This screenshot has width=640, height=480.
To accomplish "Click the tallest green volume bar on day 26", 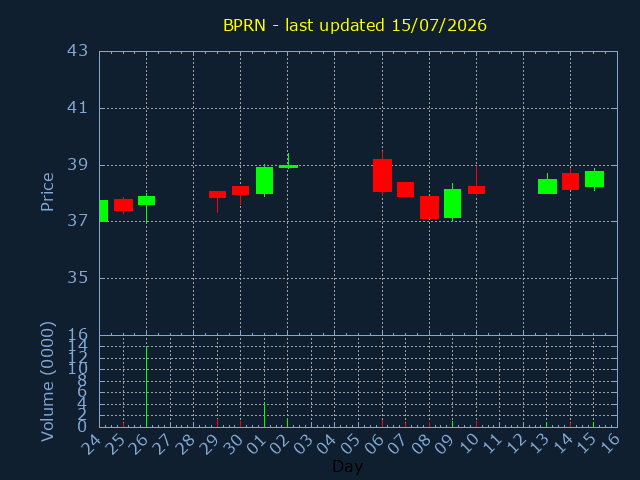I will (147, 386).
